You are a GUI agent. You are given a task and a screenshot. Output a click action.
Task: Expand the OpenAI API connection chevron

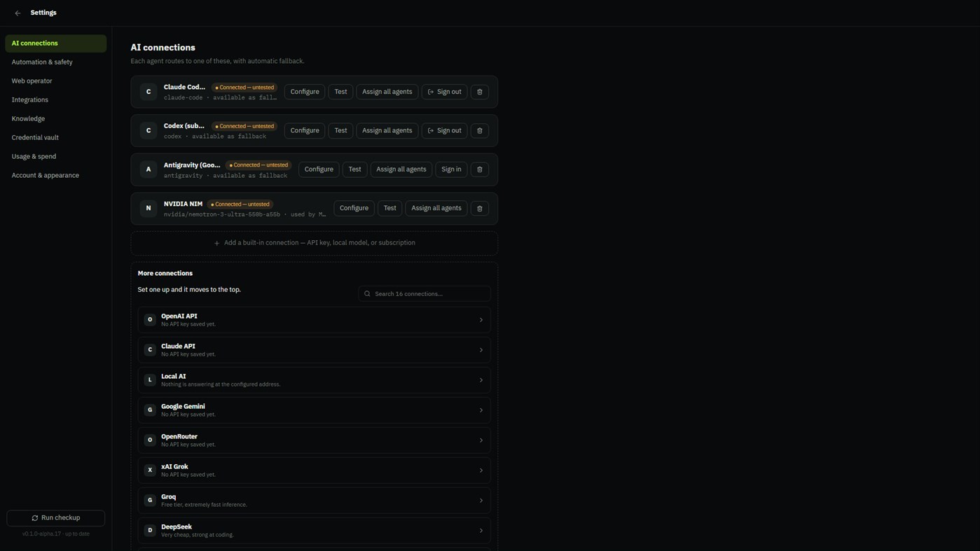click(x=481, y=320)
